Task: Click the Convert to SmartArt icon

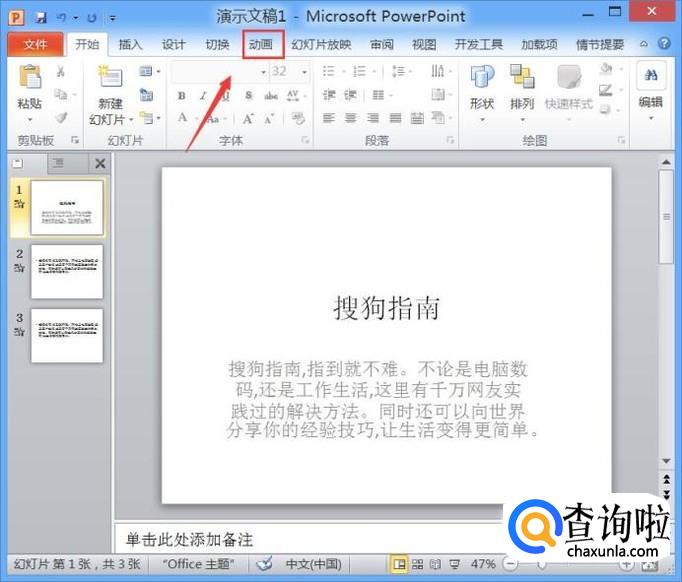Action: coord(438,117)
